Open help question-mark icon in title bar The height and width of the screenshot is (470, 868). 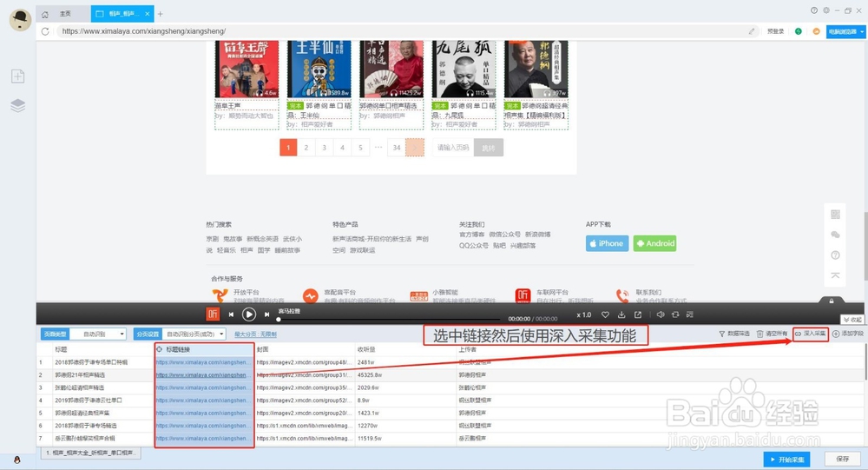pyautogui.click(x=814, y=10)
